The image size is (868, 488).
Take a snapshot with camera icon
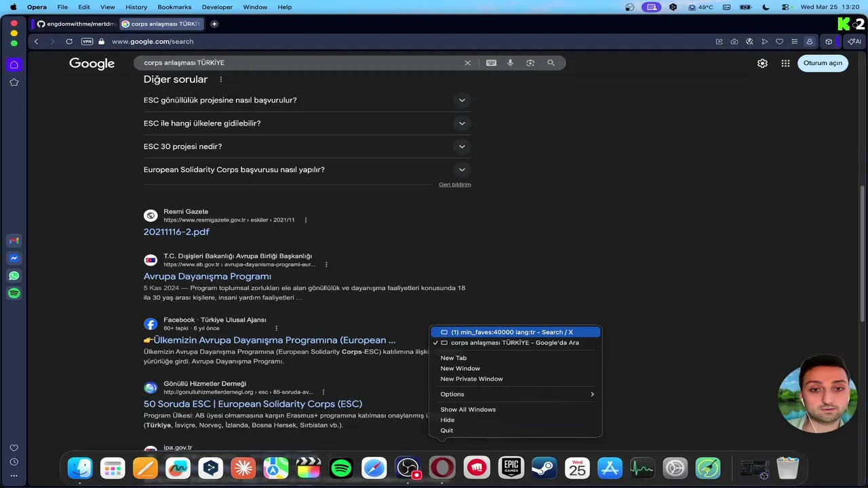coord(734,41)
